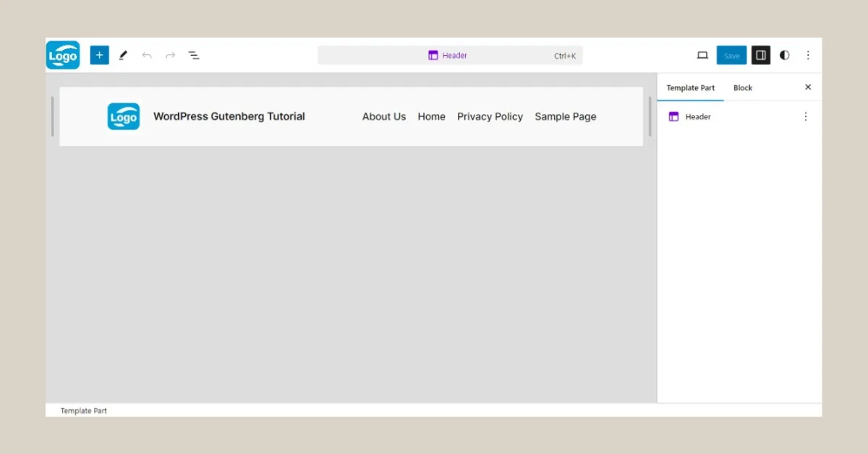Click the About Us navigation link

384,116
